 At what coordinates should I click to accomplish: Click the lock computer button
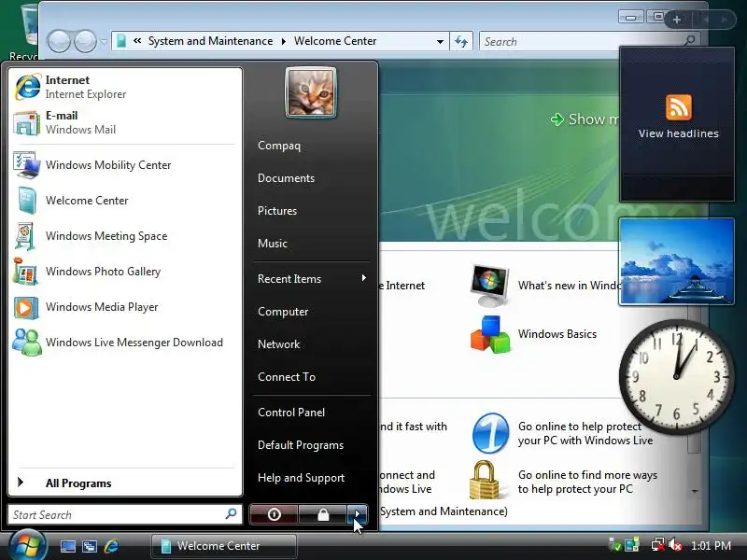(x=323, y=514)
